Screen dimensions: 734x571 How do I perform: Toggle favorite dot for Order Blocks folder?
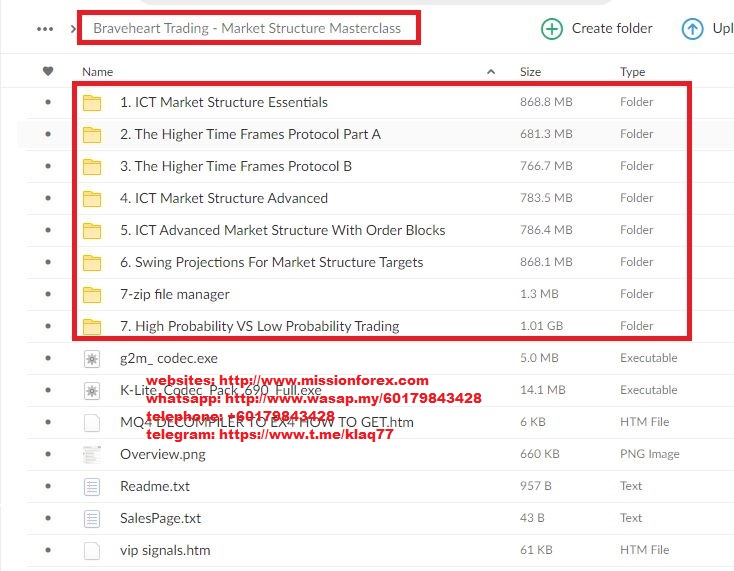pyautogui.click(x=48, y=230)
